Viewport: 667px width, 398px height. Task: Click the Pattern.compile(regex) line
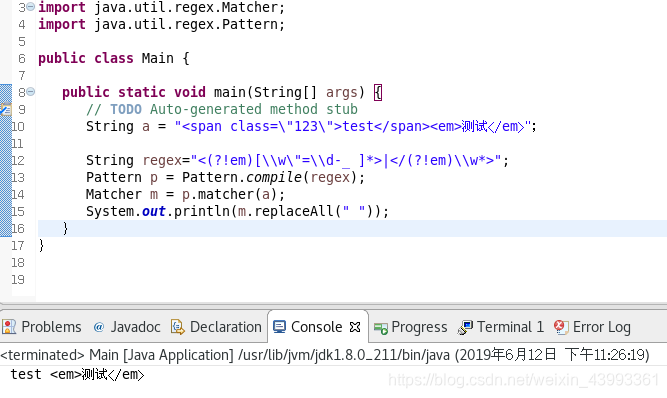tap(225, 177)
